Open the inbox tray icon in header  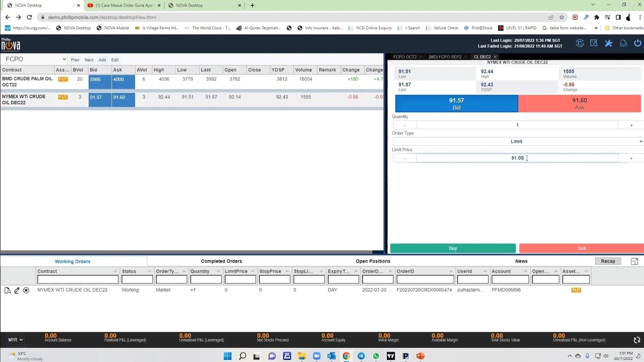[x=623, y=44]
